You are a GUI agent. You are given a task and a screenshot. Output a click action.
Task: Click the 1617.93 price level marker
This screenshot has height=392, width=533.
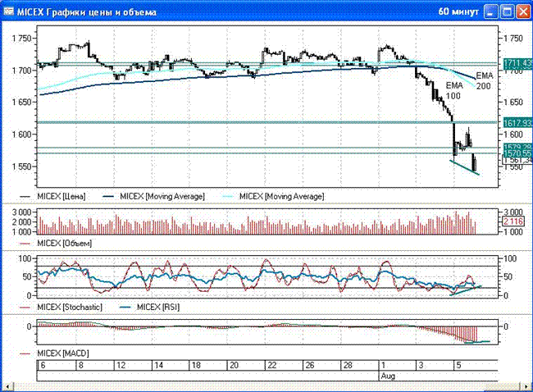click(x=514, y=122)
